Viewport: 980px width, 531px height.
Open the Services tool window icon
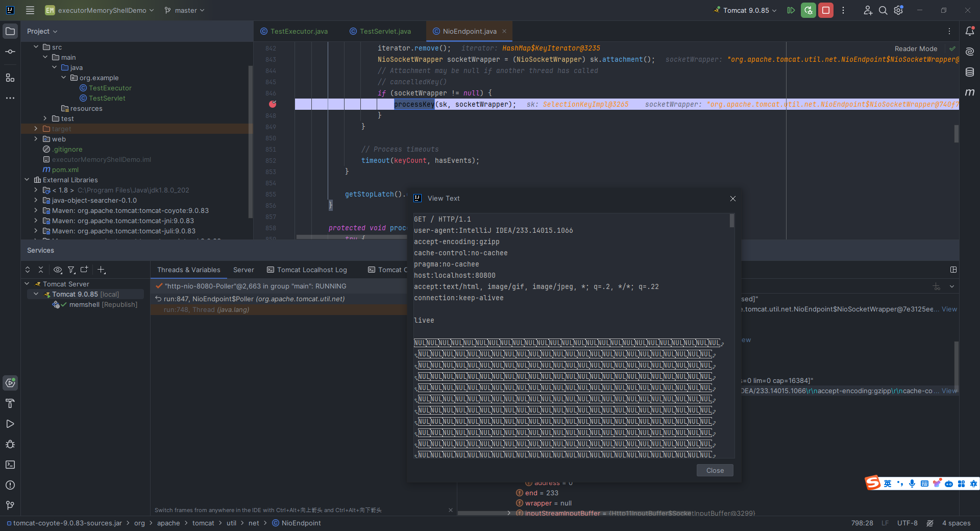10,383
